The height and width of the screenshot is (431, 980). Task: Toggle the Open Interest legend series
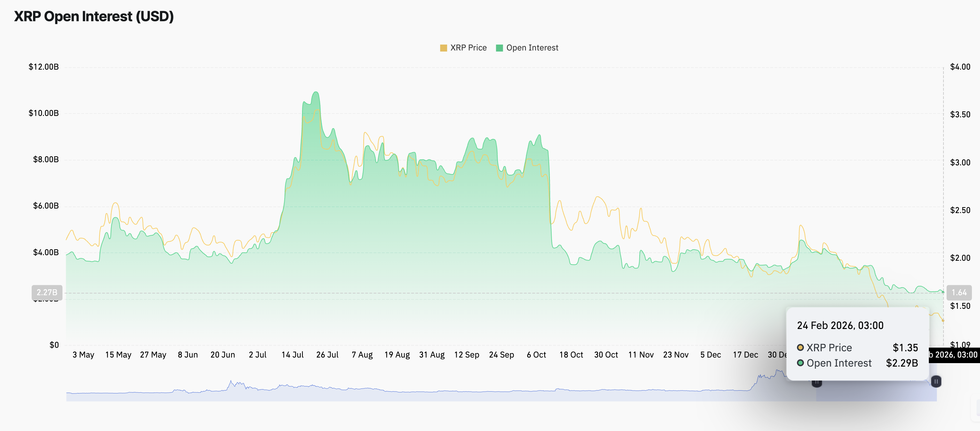pos(532,48)
